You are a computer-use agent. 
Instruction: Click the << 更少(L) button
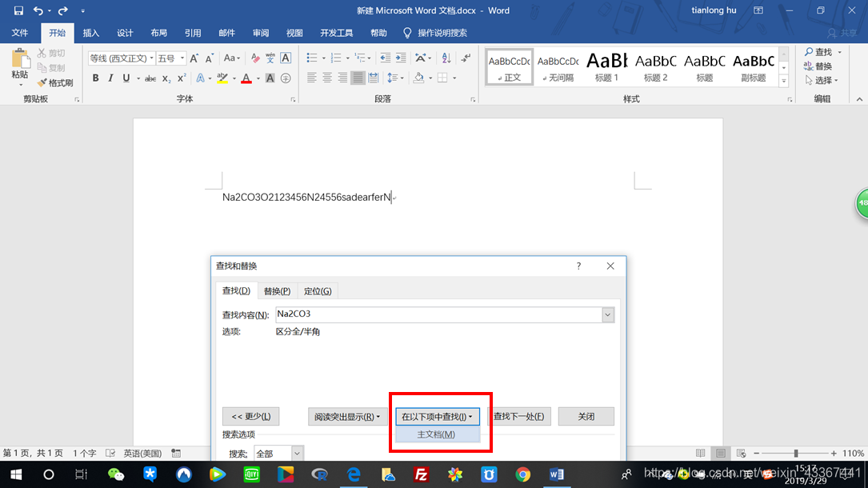click(x=250, y=417)
